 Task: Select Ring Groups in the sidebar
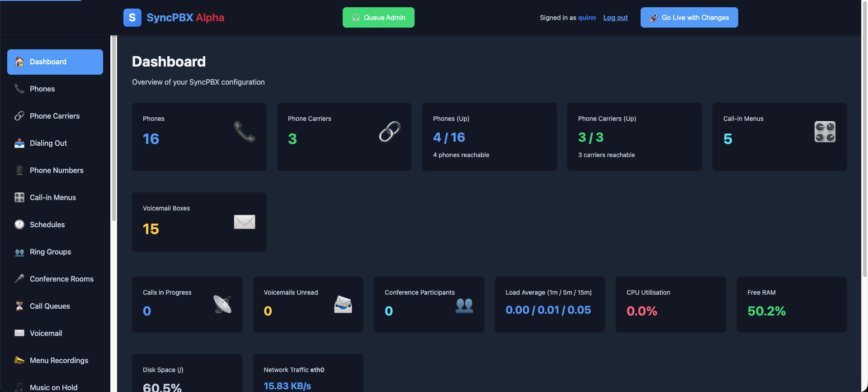pyautogui.click(x=55, y=252)
